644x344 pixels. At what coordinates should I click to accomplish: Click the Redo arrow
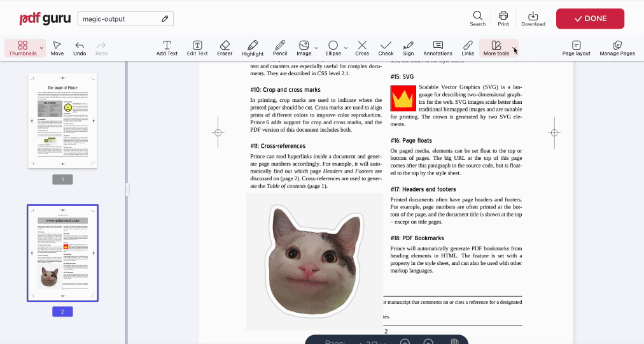101,48
